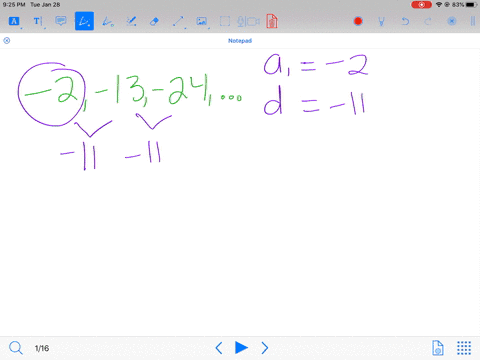Open the magnifier search at bottom left
Screen dimensions: 480x360
tap(16, 348)
